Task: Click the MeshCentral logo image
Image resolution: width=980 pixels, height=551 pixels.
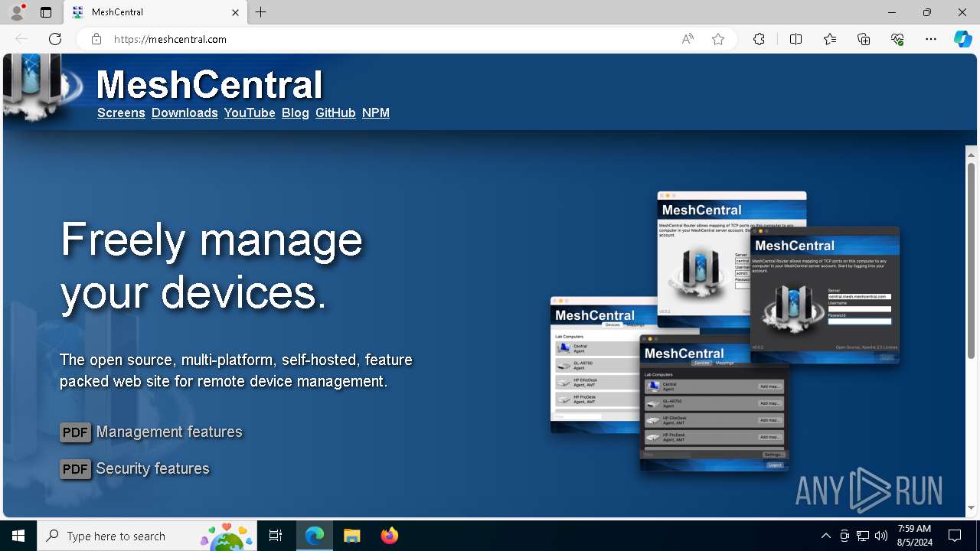Action: (42, 88)
